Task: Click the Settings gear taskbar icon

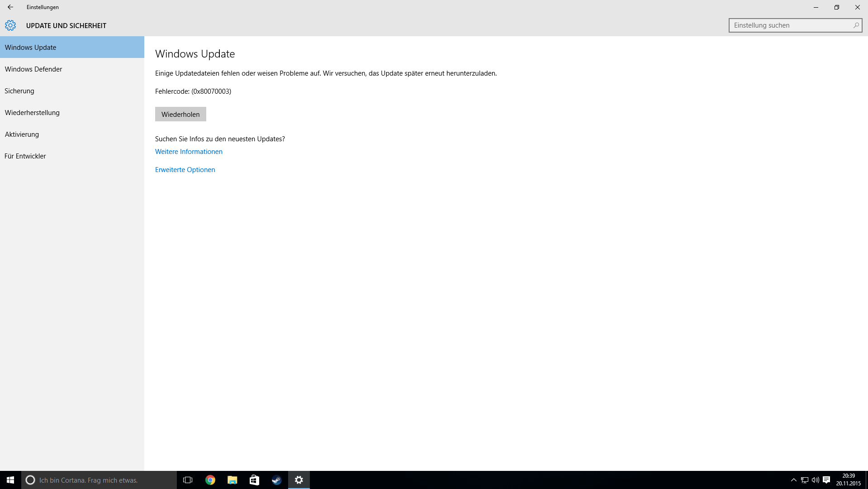Action: coord(299,480)
